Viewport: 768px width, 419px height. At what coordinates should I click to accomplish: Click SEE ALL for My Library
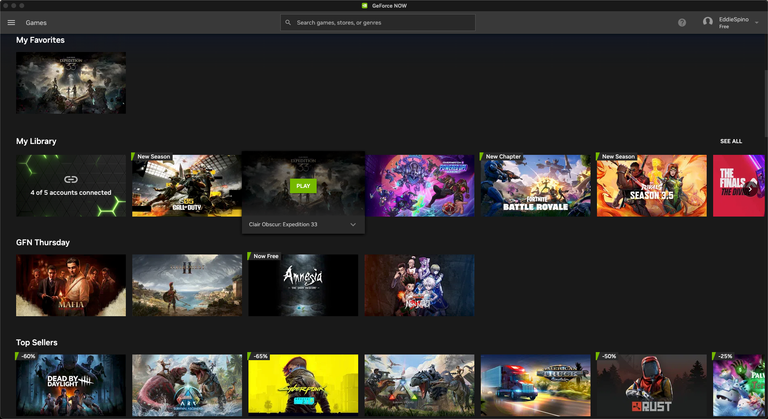[731, 141]
